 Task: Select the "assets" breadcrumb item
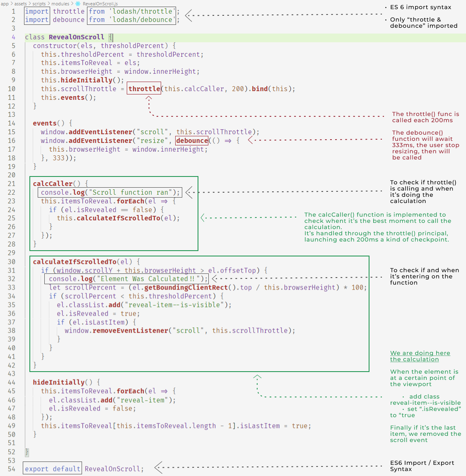click(20, 4)
